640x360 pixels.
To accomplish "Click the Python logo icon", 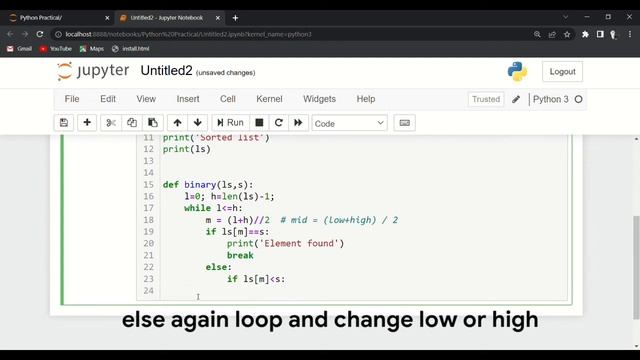I will [517, 72].
